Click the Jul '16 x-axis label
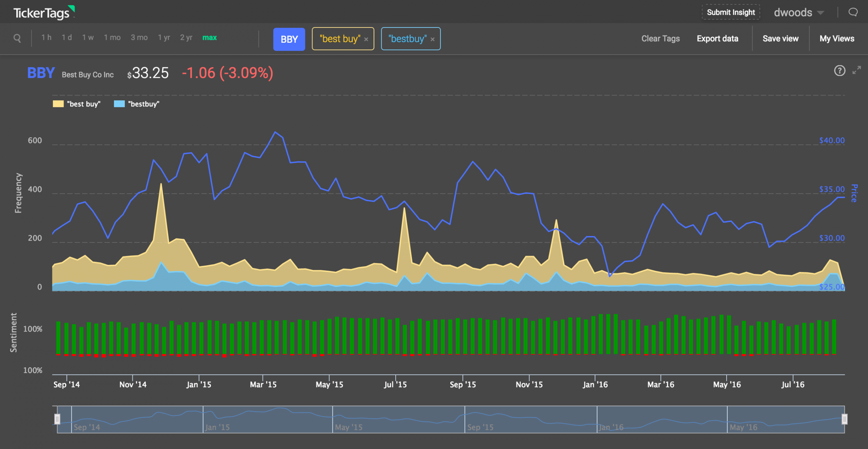 point(793,385)
